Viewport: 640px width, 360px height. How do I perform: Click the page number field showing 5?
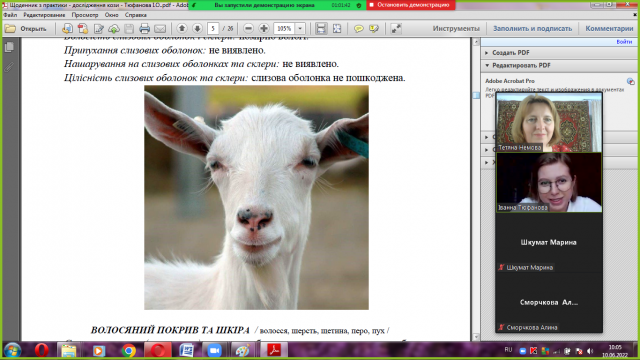pyautogui.click(x=213, y=29)
